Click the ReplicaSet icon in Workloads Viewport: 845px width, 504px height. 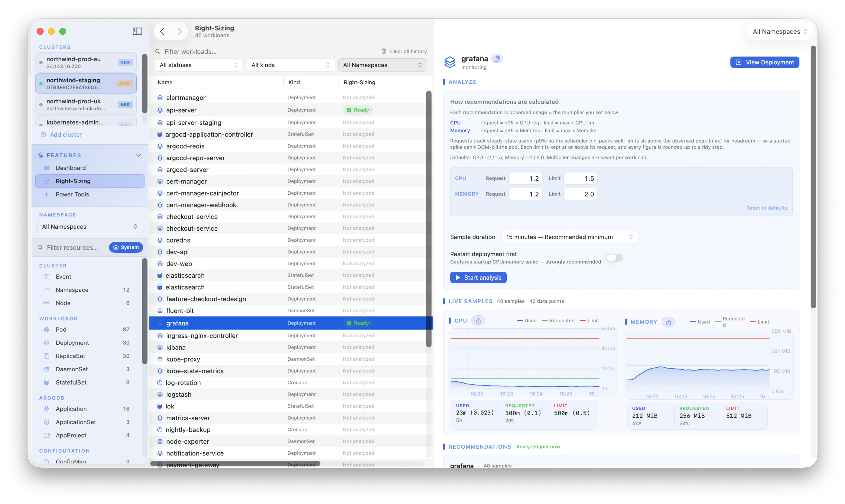click(x=47, y=356)
